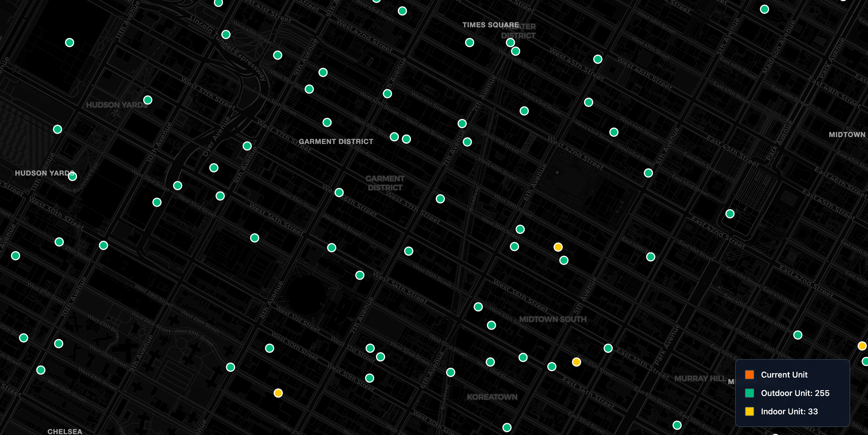Viewport: 868px width, 435px height.
Task: Click green marker beside gray HUDSON YARDS label
Action: [x=148, y=100]
